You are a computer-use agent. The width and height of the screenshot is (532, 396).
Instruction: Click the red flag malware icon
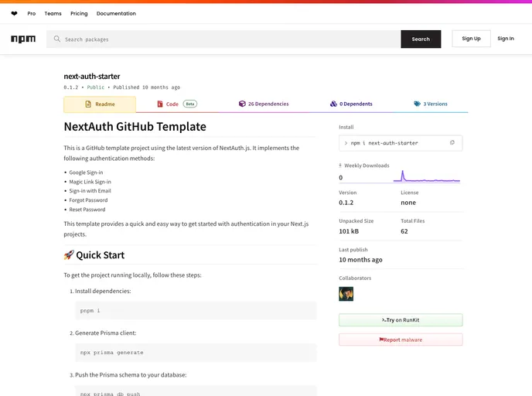tap(381, 340)
